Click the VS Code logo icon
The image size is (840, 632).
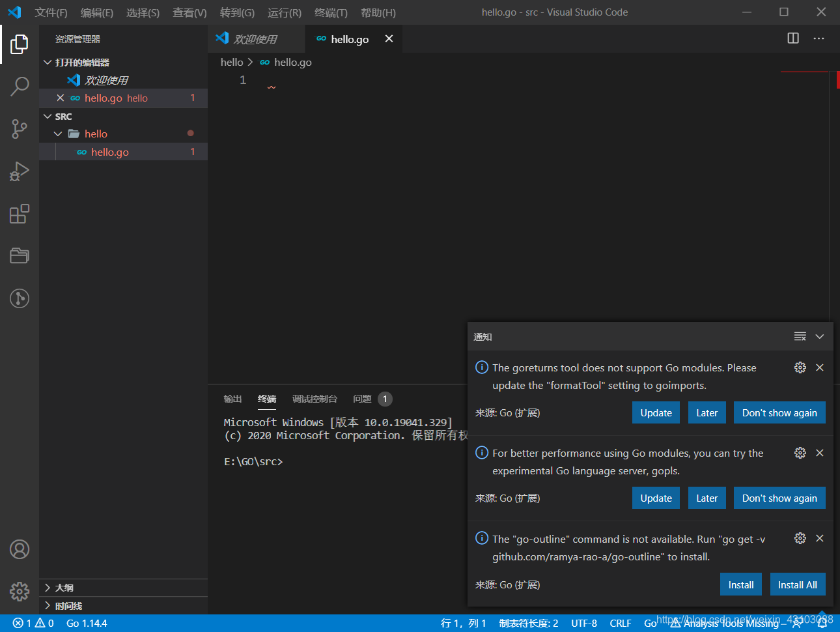click(x=14, y=12)
